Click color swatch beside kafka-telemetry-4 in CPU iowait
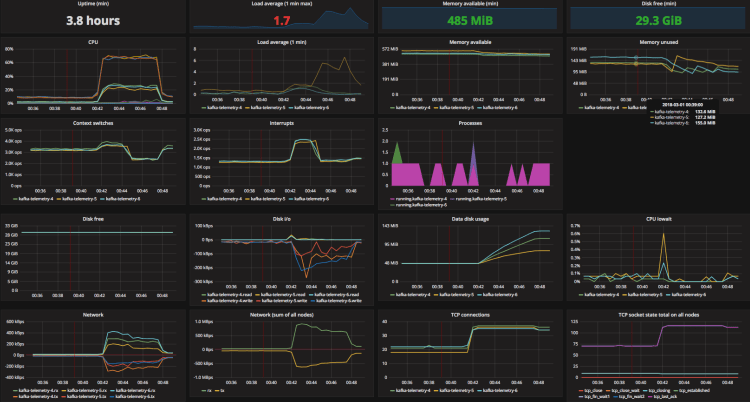The image size is (750, 402). click(581, 295)
